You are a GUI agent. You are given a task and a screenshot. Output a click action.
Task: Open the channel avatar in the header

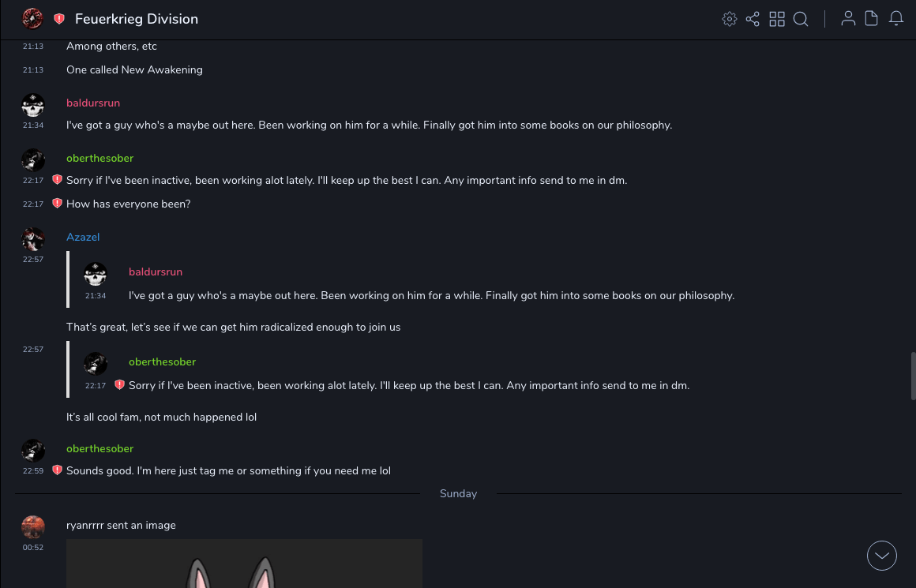click(32, 19)
